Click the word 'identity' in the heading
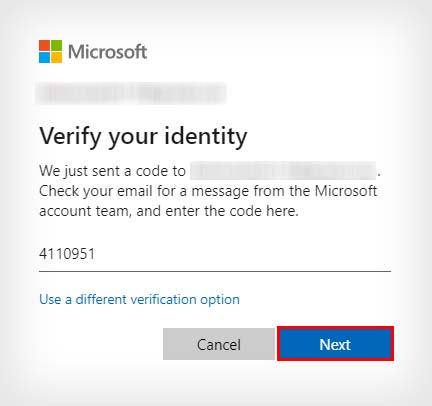This screenshot has height=406, width=432. pyautogui.click(x=206, y=137)
